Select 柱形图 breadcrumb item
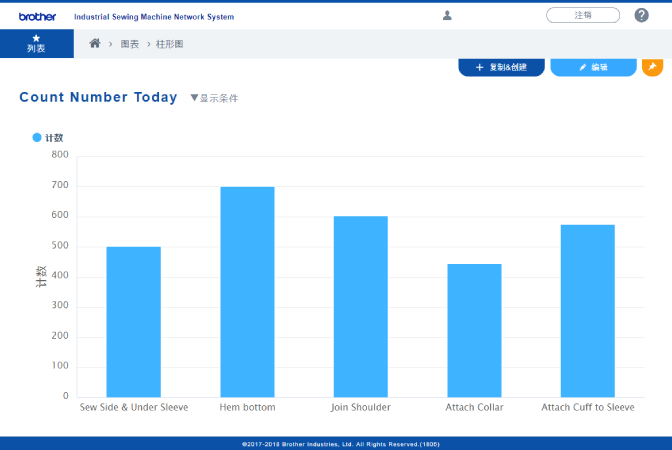 tap(169, 45)
